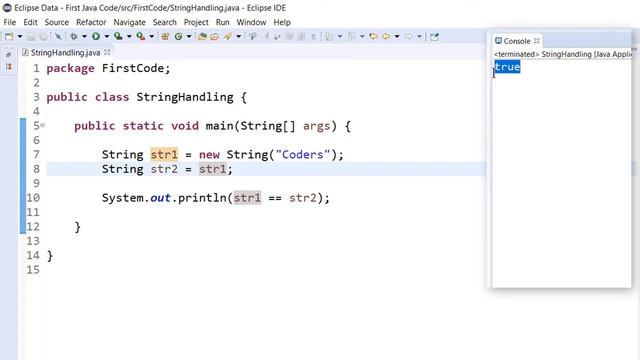Close the StringHandling.java editor tab
This screenshot has height=360, width=640.
[x=107, y=52]
